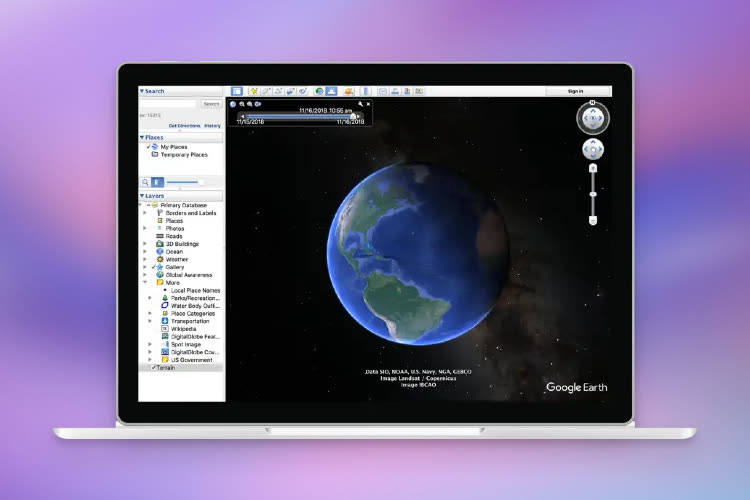Screen dimensions: 750x500
Task: Click the planet switcher icon
Action: pyautogui.click(x=349, y=91)
